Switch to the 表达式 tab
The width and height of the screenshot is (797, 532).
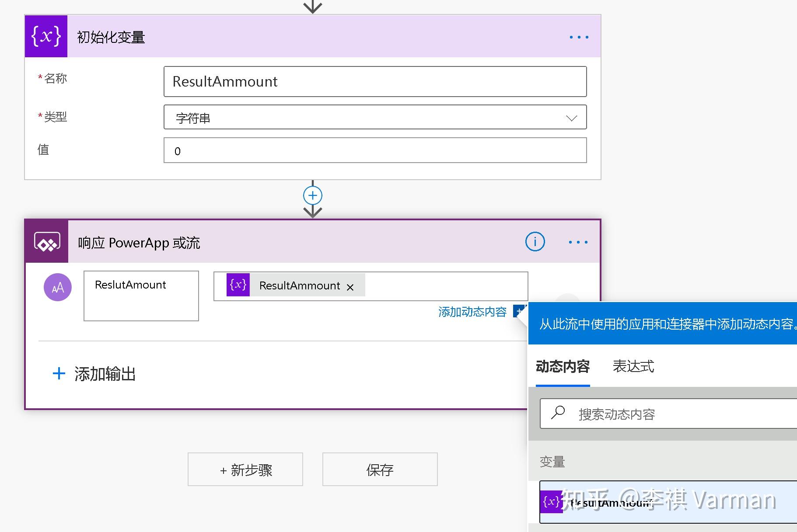(633, 367)
